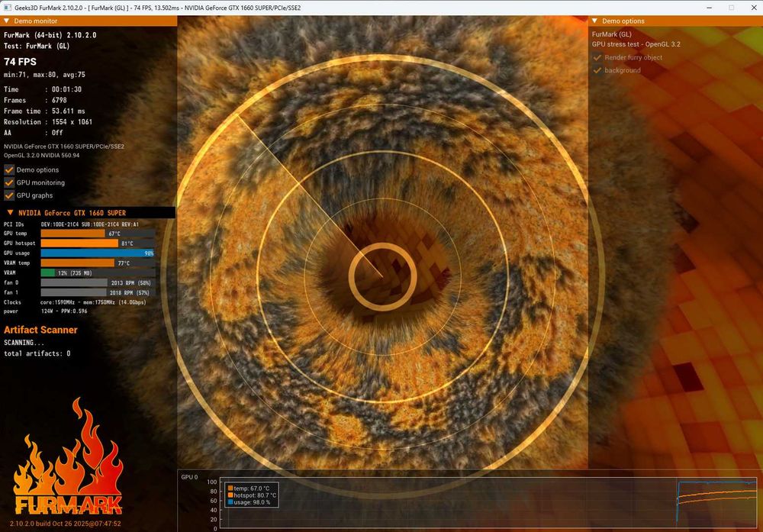Click the FurMark flame logo
The height and width of the screenshot is (532, 763).
68,456
